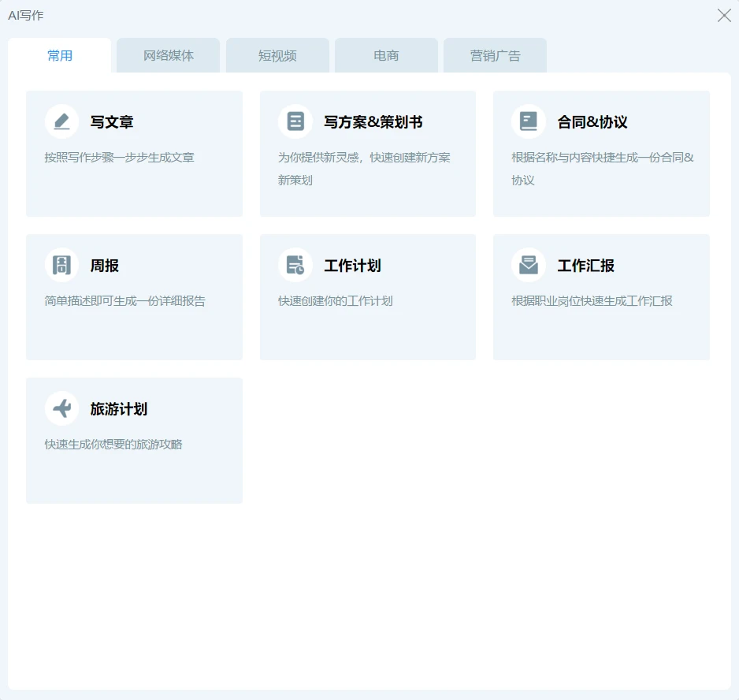Click the document icon for 写方案&策划书
The width and height of the screenshot is (739, 700).
tap(295, 121)
